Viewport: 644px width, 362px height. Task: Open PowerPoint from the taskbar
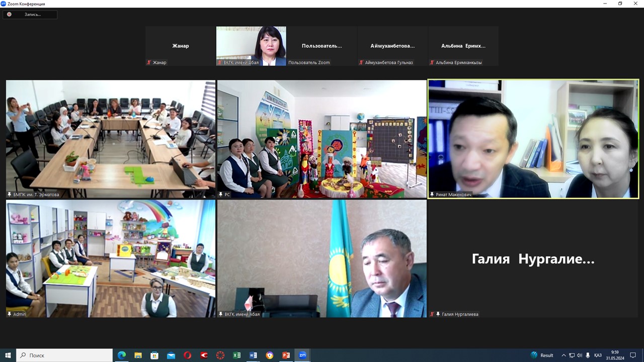click(x=286, y=355)
